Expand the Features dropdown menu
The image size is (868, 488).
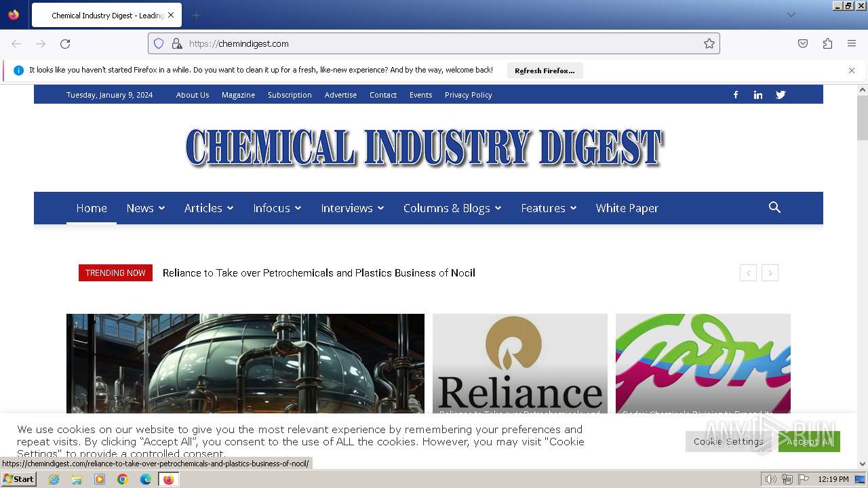pyautogui.click(x=549, y=208)
